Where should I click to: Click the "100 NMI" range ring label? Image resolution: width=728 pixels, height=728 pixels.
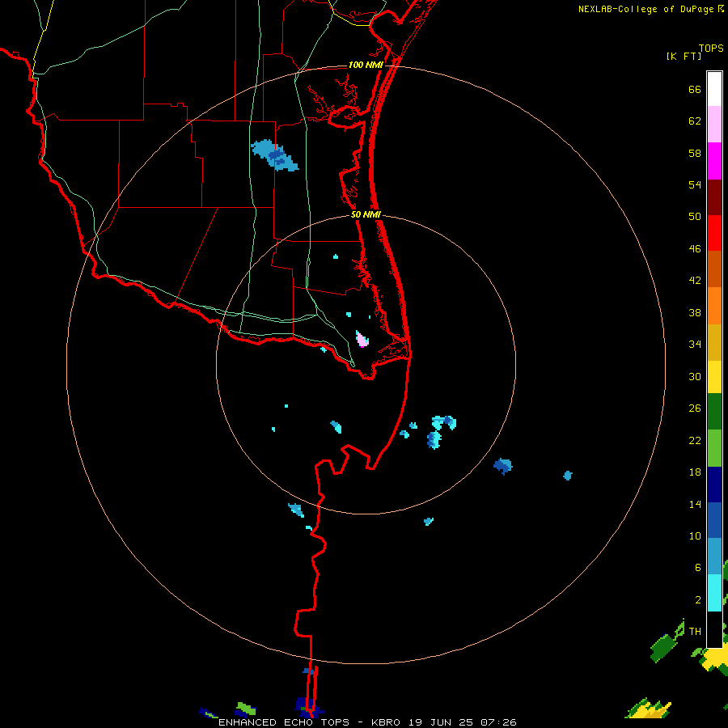click(366, 65)
